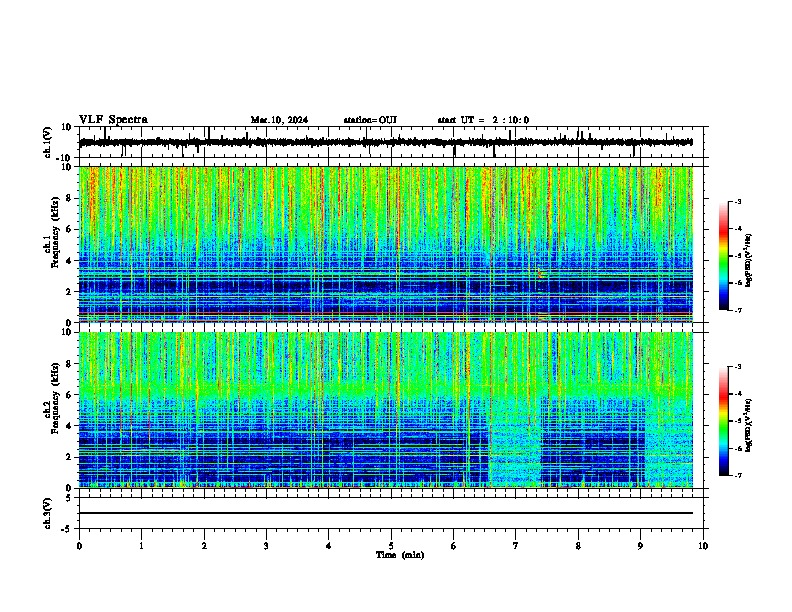This screenshot has width=792, height=612.
Task: Click the "ch.3(V)" axis label
Action: [x=48, y=513]
